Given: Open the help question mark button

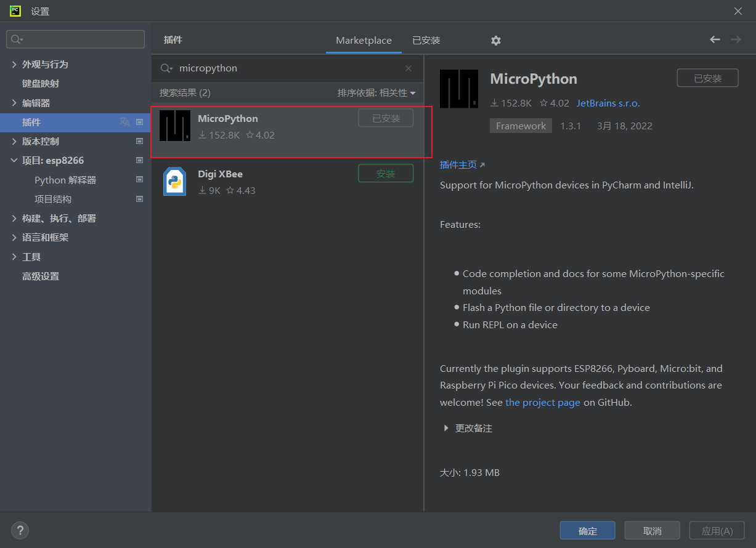Looking at the screenshot, I should [x=20, y=530].
